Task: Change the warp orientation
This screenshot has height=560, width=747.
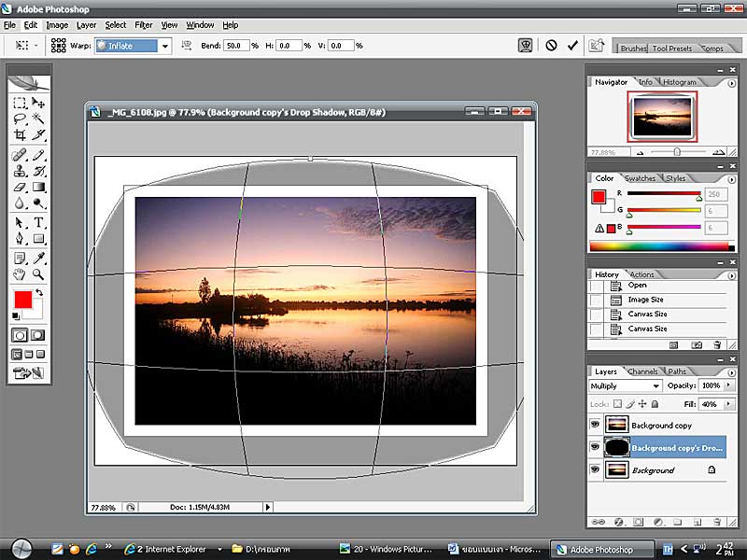Action: (187, 45)
